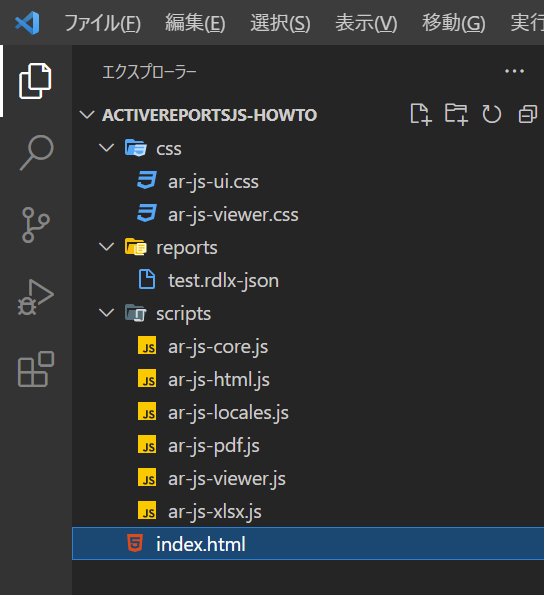Open the Extensions view icon
This screenshot has height=595, width=544.
coord(36,369)
